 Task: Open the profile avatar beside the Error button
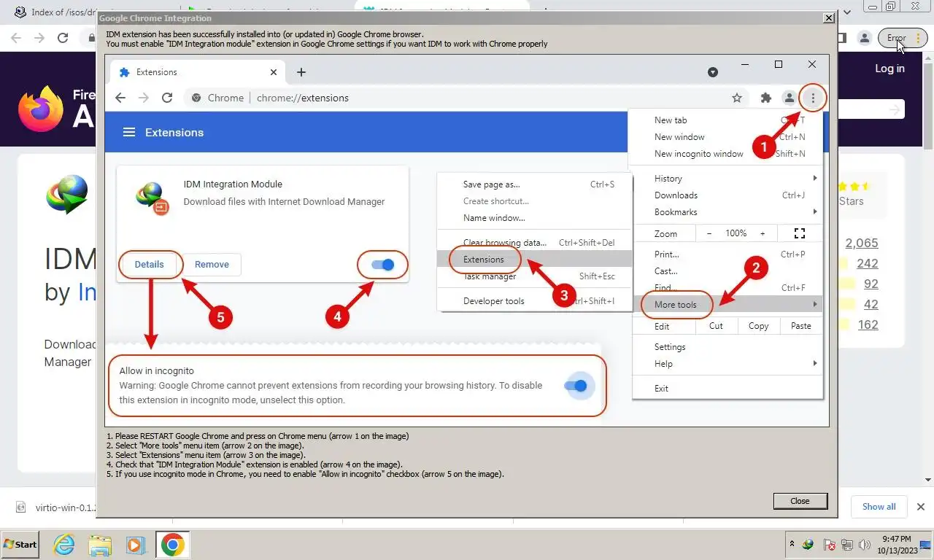click(865, 38)
